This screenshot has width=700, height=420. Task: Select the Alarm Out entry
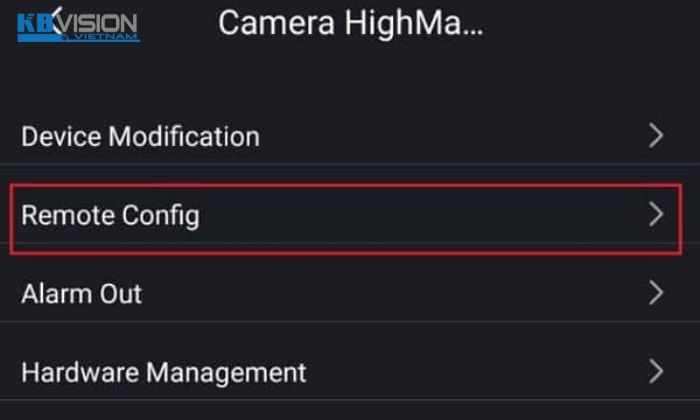(x=81, y=293)
